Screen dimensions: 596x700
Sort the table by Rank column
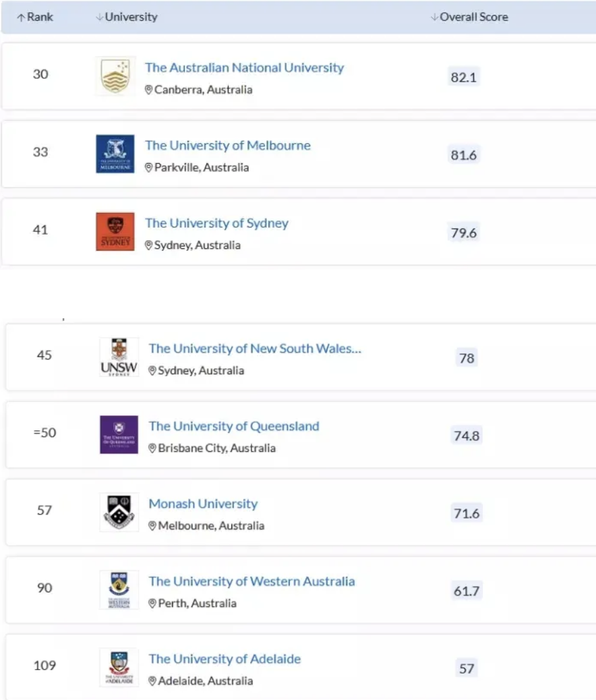tap(35, 17)
